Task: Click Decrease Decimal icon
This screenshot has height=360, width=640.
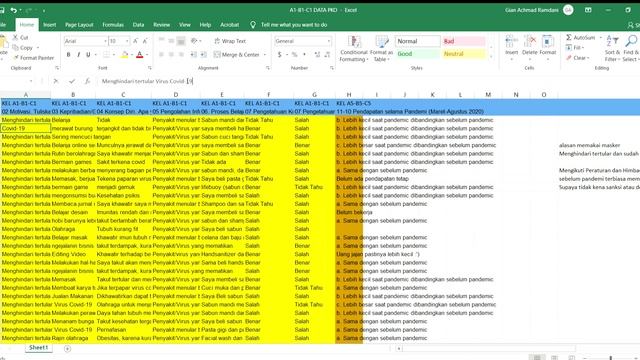Action: 327,54
